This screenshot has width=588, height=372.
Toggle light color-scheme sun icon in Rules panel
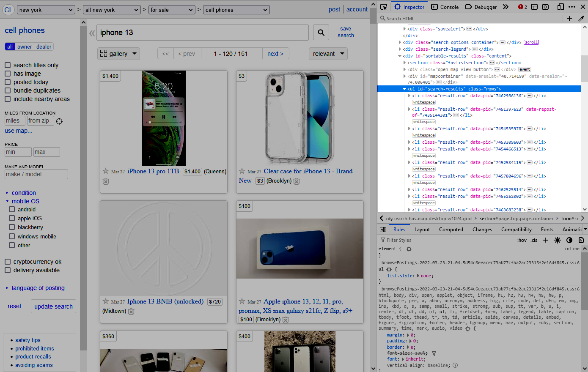point(557,240)
